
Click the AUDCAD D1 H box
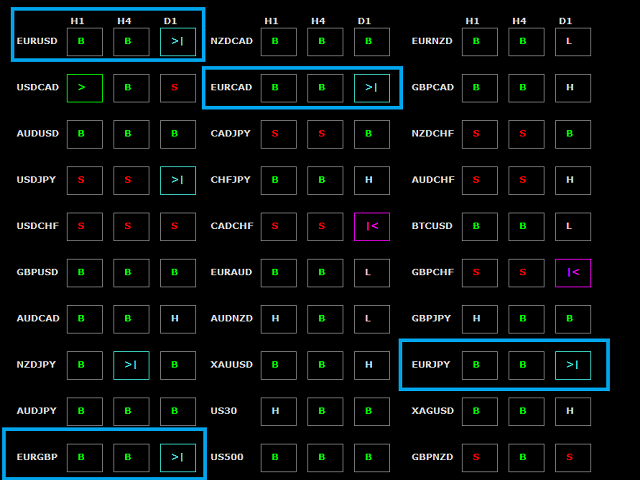tap(178, 319)
